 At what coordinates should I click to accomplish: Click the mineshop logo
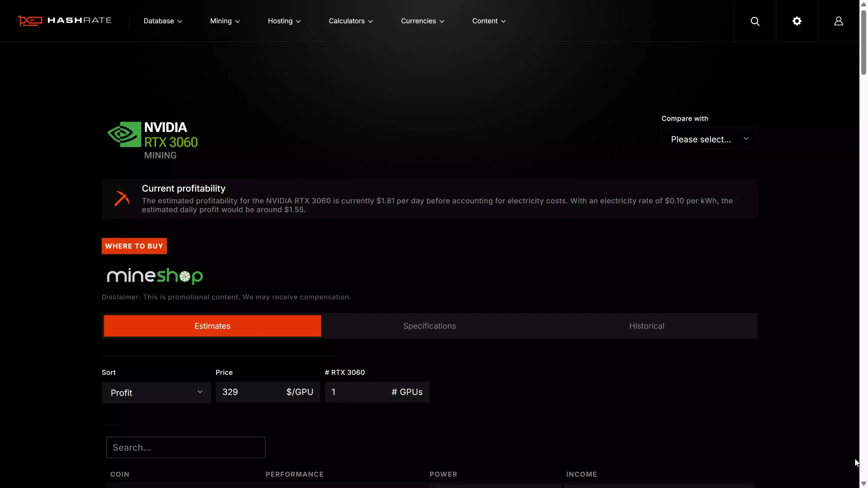[155, 276]
